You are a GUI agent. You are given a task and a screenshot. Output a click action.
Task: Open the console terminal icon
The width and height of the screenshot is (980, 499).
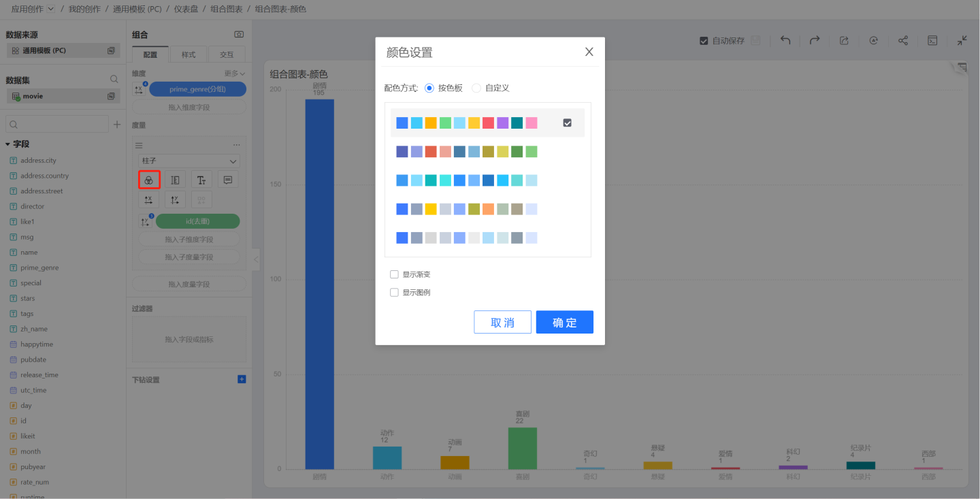[x=932, y=41]
